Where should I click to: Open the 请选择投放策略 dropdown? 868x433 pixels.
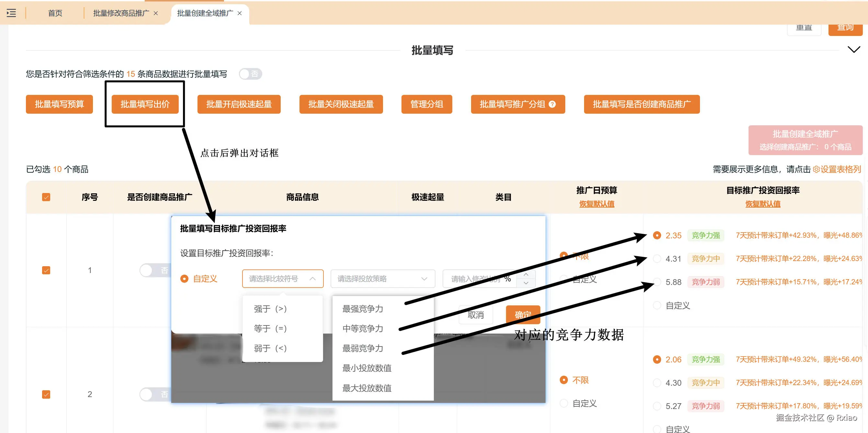click(x=383, y=279)
